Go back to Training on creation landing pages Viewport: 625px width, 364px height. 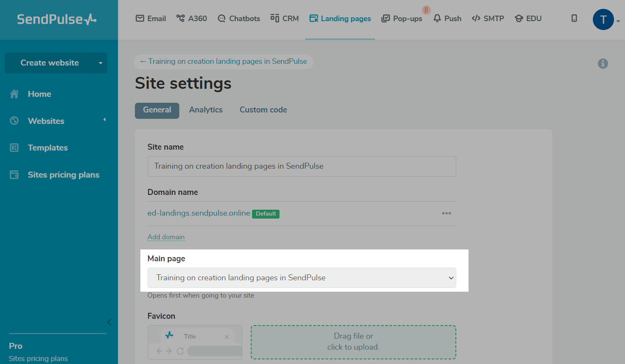point(223,61)
